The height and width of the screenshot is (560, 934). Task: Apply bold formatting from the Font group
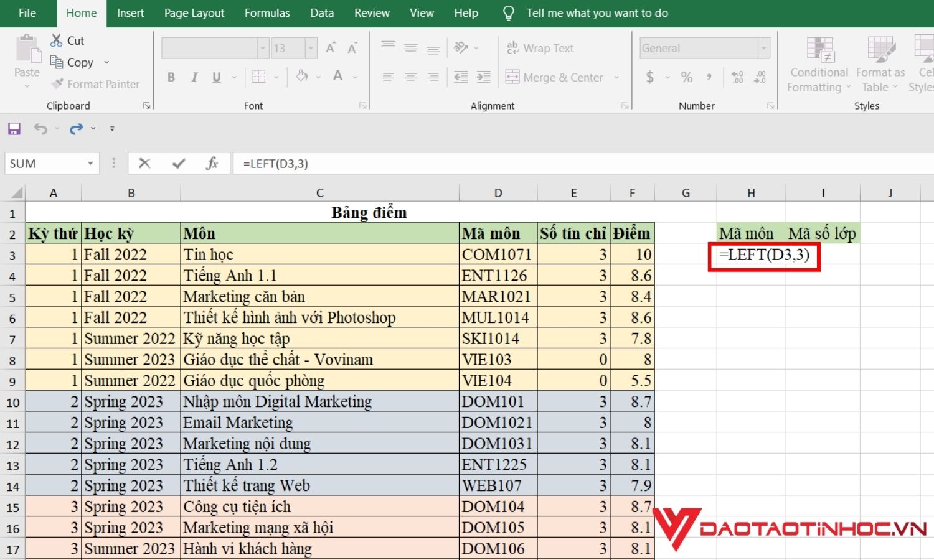click(x=172, y=77)
